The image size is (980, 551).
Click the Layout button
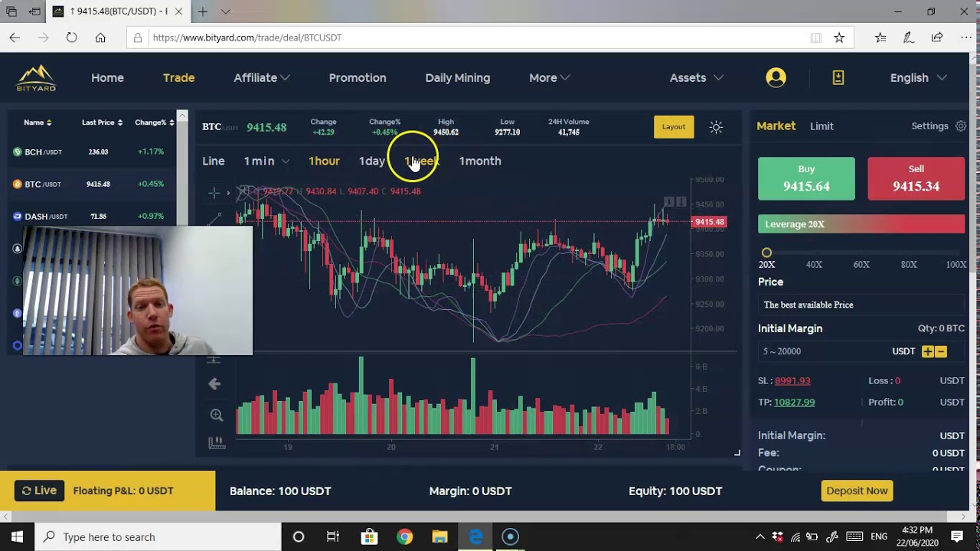[x=674, y=127]
